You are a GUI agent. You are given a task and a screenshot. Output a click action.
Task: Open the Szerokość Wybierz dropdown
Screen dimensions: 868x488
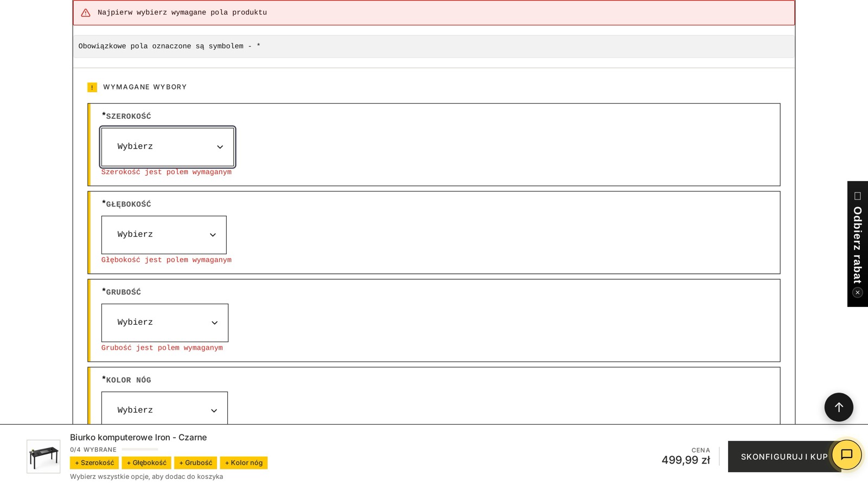coord(168,147)
